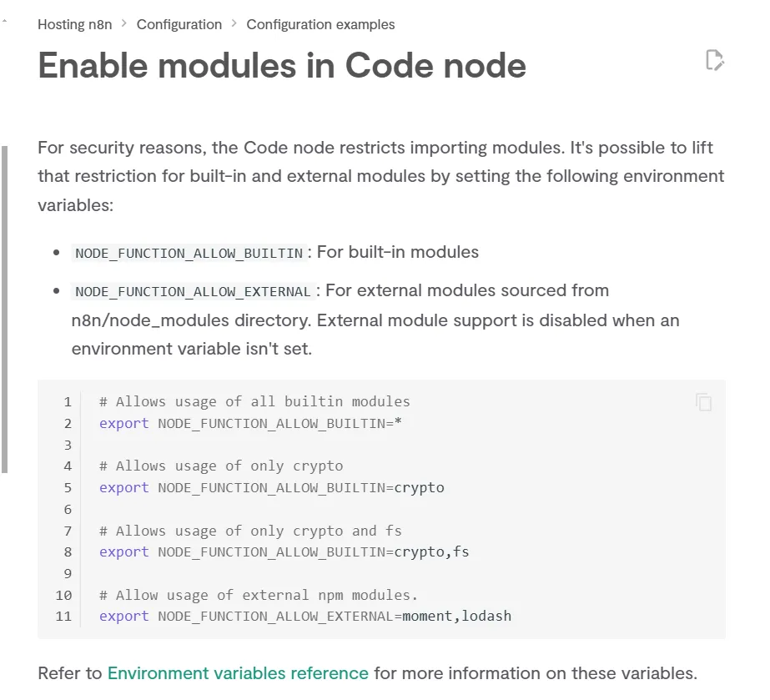Screen dimensions: 770x700
Task: Navigate to Configuration examples breadcrumb
Action: 320,24
